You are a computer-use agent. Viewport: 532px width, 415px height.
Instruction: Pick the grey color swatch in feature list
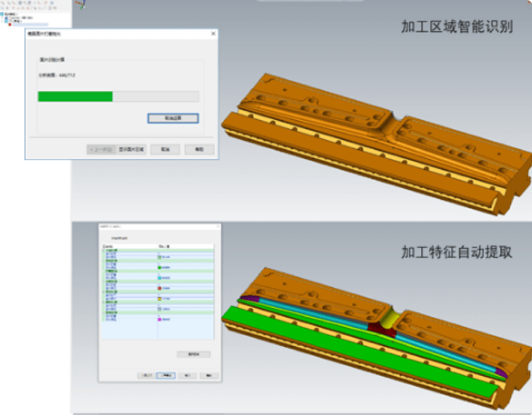[x=160, y=309]
